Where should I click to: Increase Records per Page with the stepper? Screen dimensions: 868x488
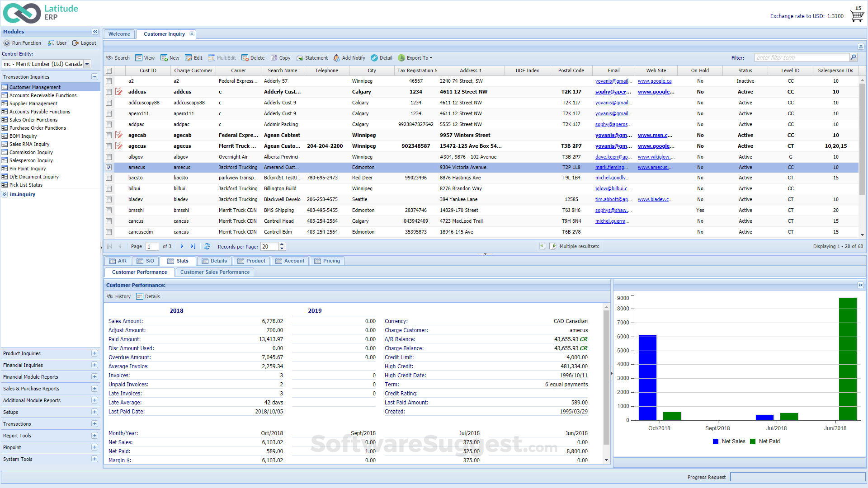[x=281, y=244]
